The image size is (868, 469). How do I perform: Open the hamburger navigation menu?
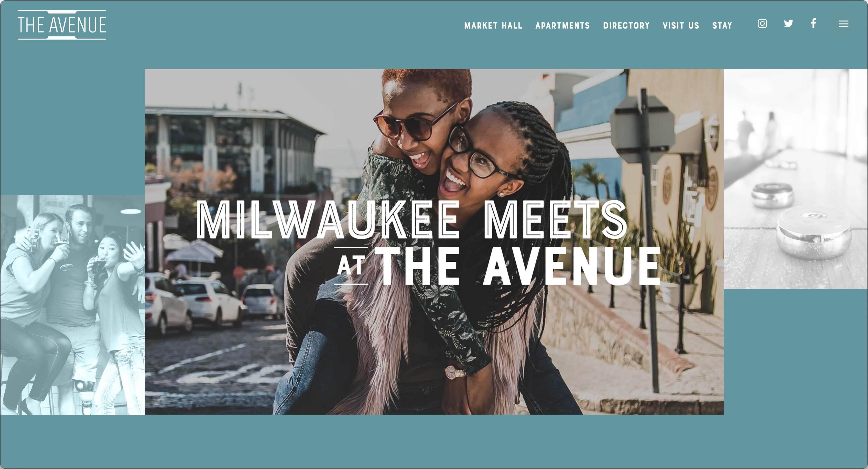point(843,24)
